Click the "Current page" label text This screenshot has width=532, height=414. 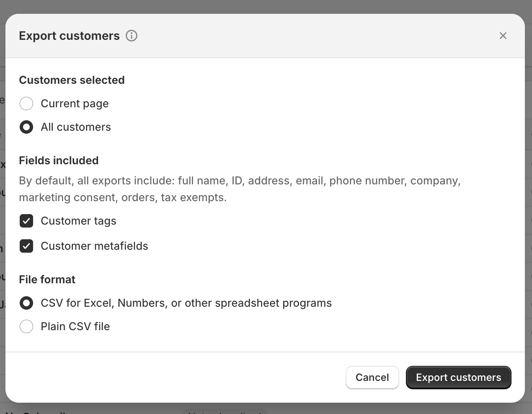click(x=75, y=103)
